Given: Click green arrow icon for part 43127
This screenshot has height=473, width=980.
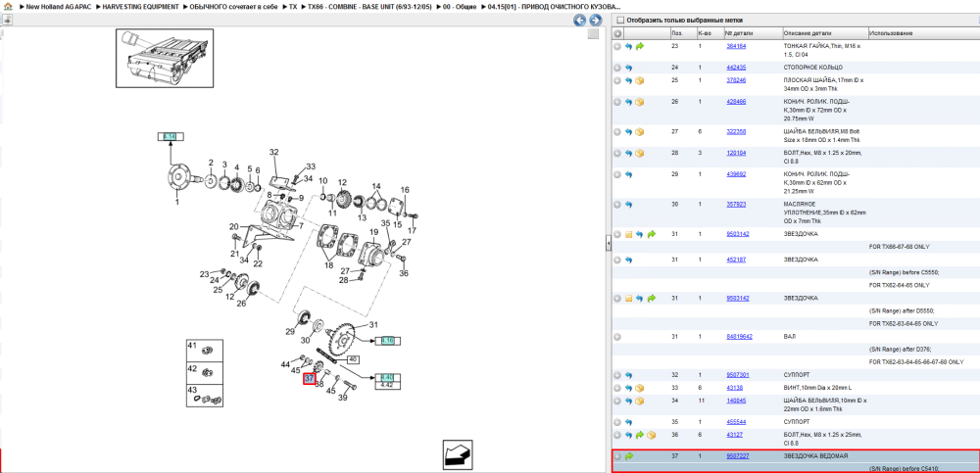Looking at the screenshot, I should click(639, 435).
